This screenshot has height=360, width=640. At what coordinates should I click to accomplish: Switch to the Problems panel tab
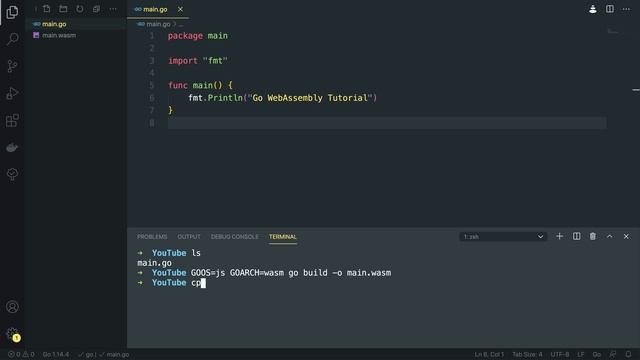click(152, 237)
